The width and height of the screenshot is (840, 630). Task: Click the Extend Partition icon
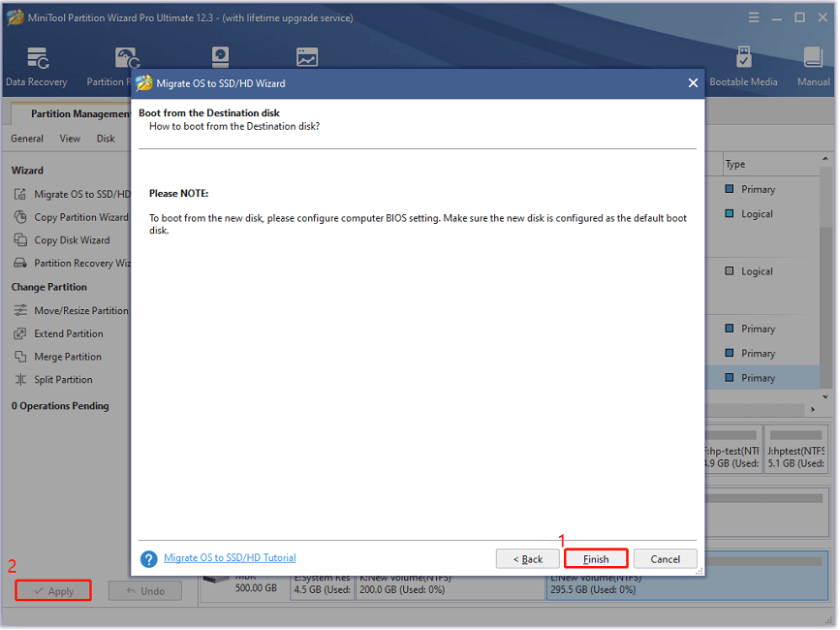point(19,333)
